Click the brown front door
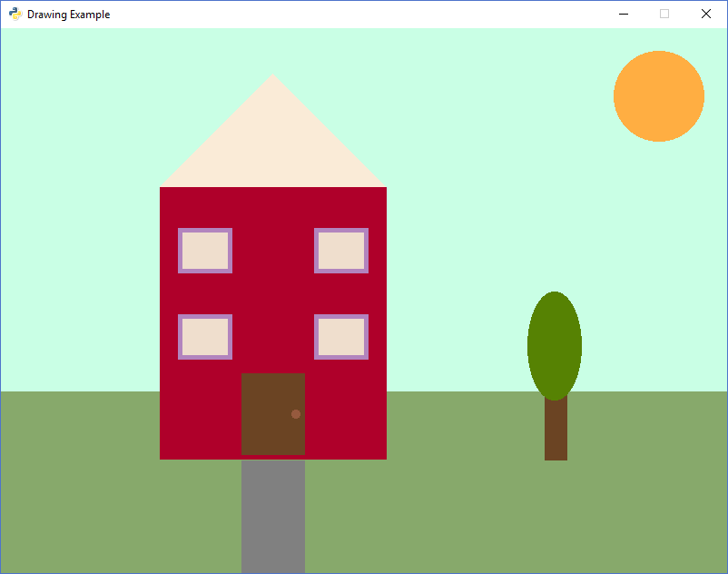Screen dimensions: 728x574 [x=268, y=413]
